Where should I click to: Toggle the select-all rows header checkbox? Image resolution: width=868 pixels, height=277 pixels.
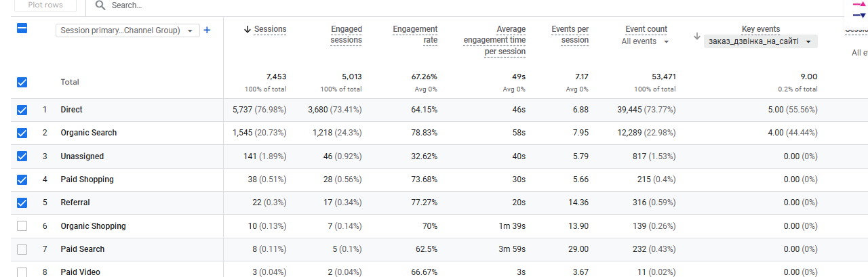click(x=22, y=28)
